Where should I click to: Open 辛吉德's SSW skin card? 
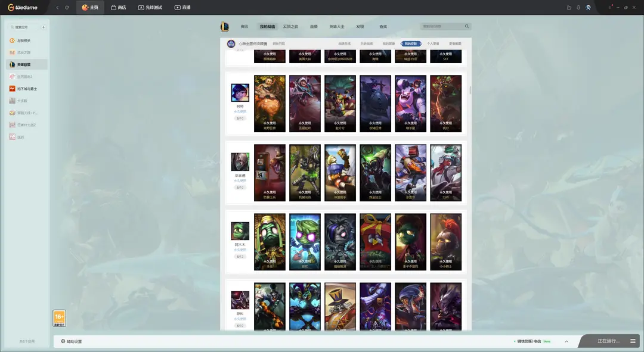click(x=445, y=173)
